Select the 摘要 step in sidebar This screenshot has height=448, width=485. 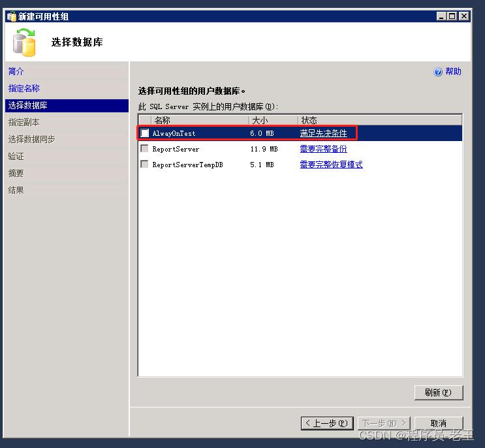tap(16, 173)
